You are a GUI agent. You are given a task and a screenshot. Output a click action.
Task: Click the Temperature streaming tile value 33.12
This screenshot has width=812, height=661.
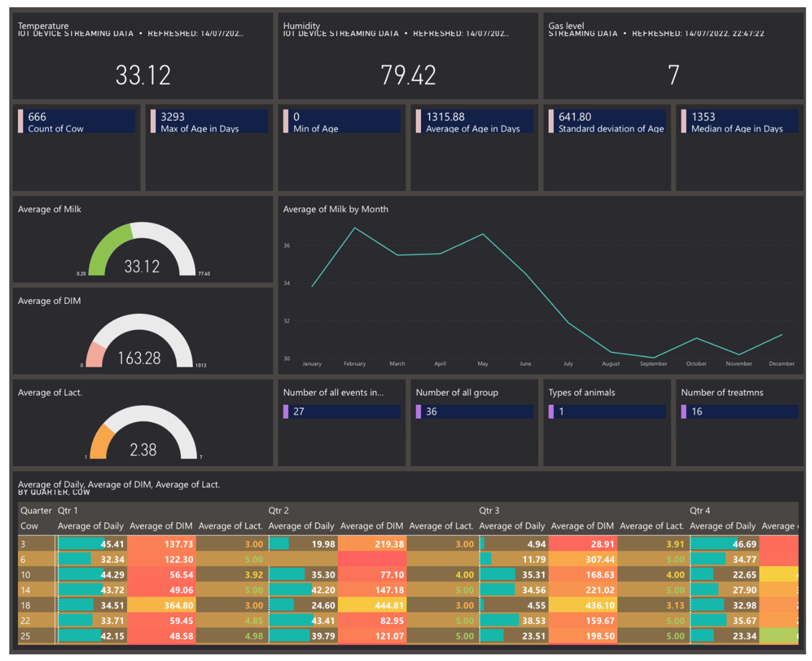click(x=143, y=75)
